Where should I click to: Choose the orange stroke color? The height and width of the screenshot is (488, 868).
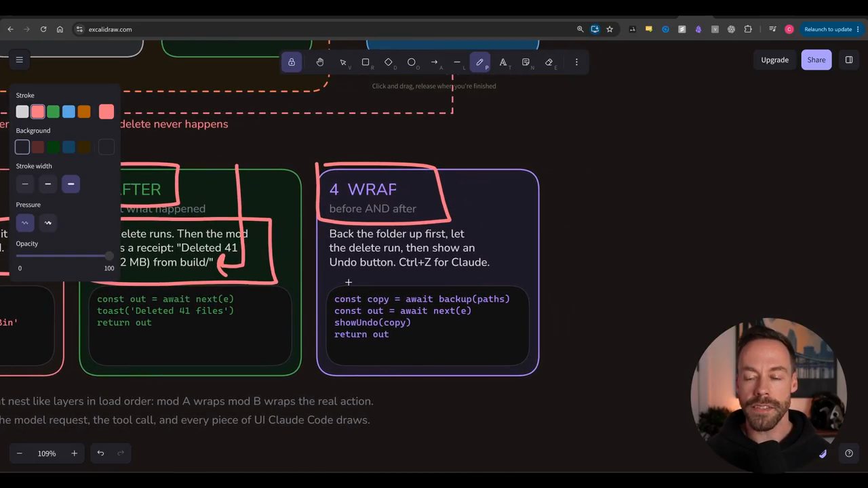tap(84, 112)
